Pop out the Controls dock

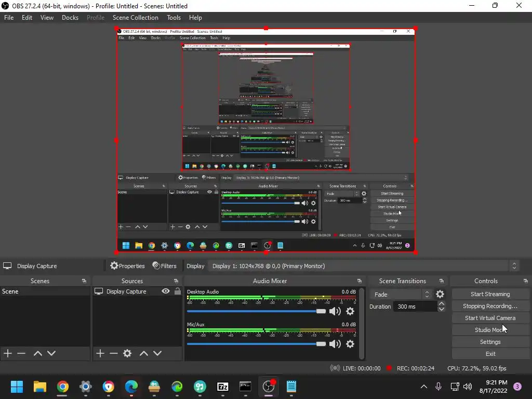(x=526, y=281)
